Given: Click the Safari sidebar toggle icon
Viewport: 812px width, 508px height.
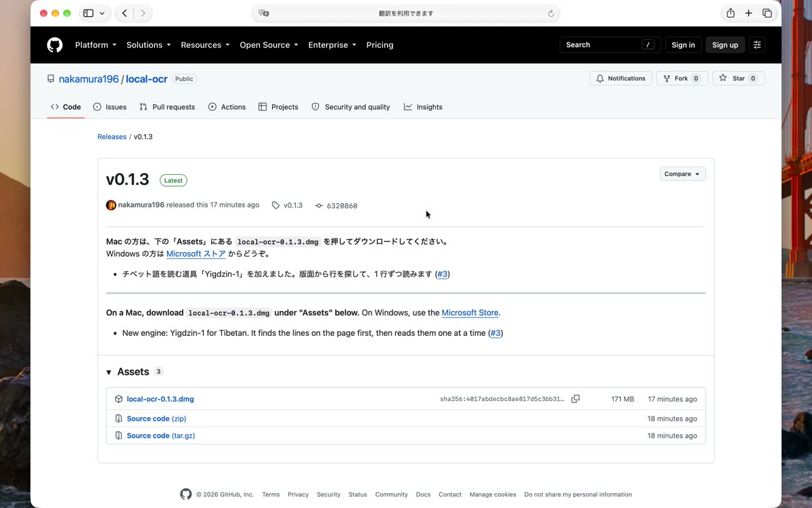Looking at the screenshot, I should [x=88, y=13].
